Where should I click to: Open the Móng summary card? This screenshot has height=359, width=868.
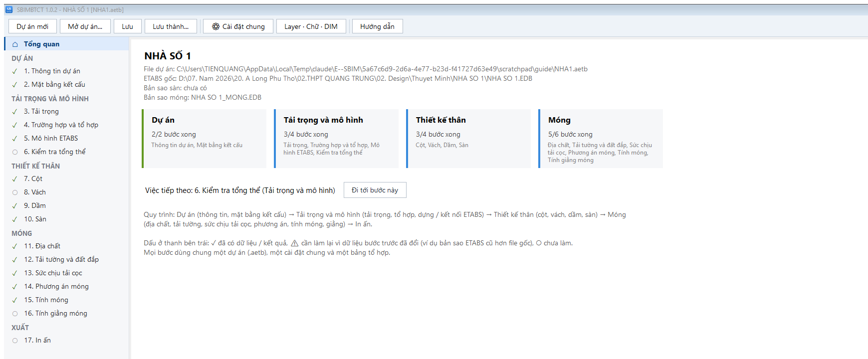click(x=601, y=139)
